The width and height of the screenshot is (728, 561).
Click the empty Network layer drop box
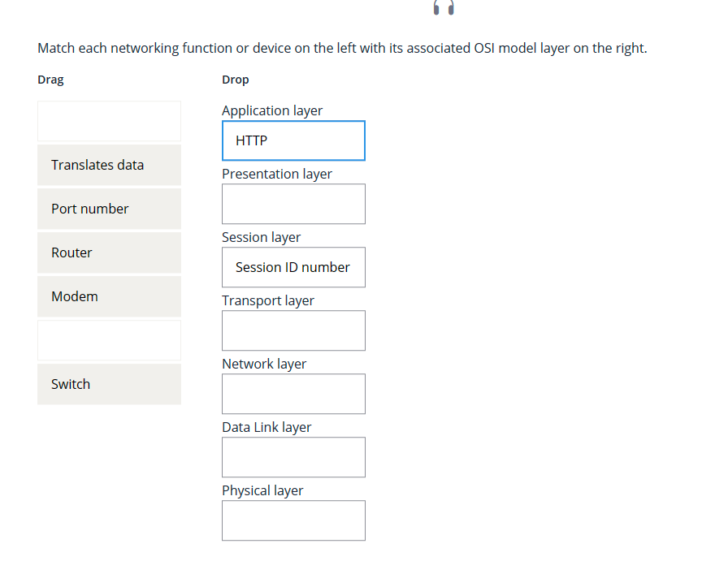(x=293, y=394)
